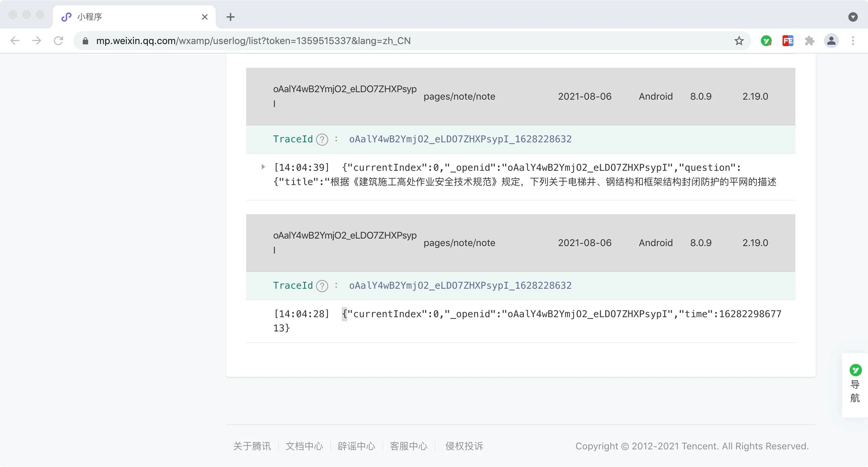The height and width of the screenshot is (467, 868).
Task: Expand the 14:04:39 log entry
Action: tap(263, 167)
